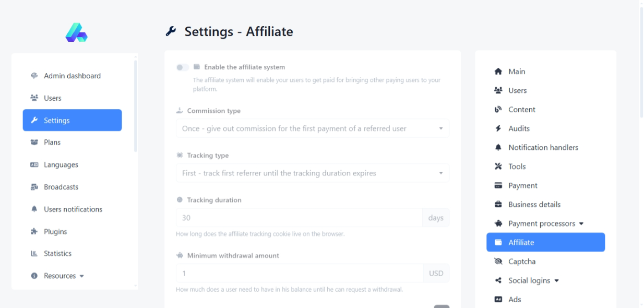Screen dimensions: 644x308
Task: Click the Plugins puzzle piece icon
Action: coord(34,232)
